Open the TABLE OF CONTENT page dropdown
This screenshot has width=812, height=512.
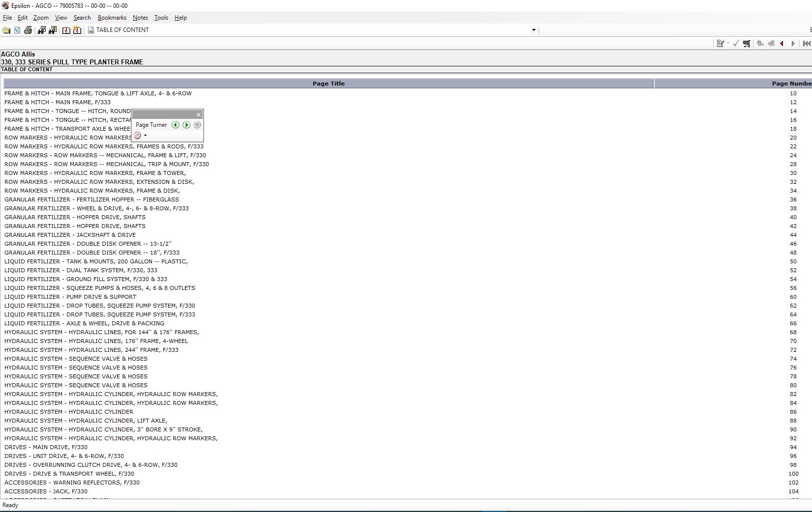[534, 30]
